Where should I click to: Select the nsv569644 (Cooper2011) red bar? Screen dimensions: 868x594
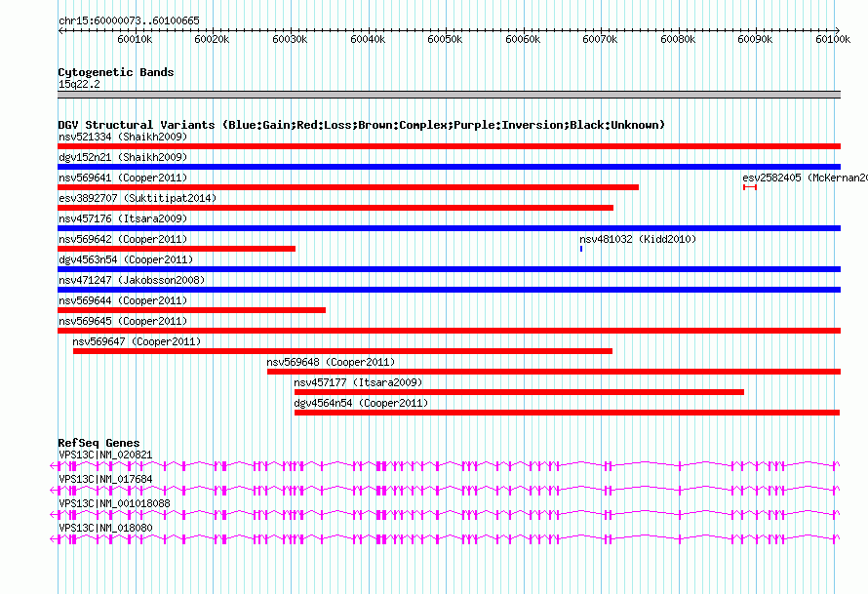pos(191,310)
